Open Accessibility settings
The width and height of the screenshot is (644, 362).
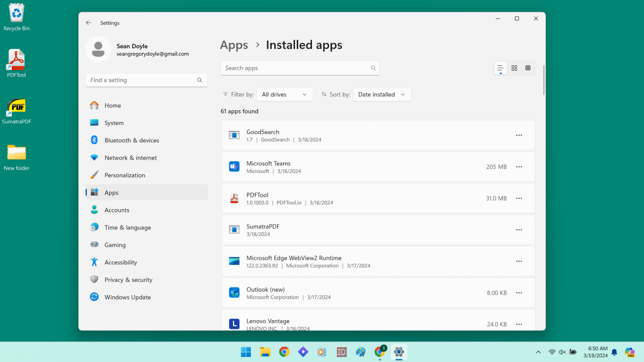pyautogui.click(x=147, y=263)
